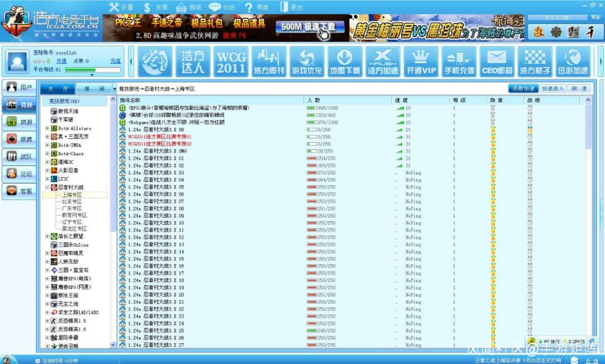Open the dropdown arrow beside the 房间 tab
The width and height of the screenshot is (605, 364).
115,88
